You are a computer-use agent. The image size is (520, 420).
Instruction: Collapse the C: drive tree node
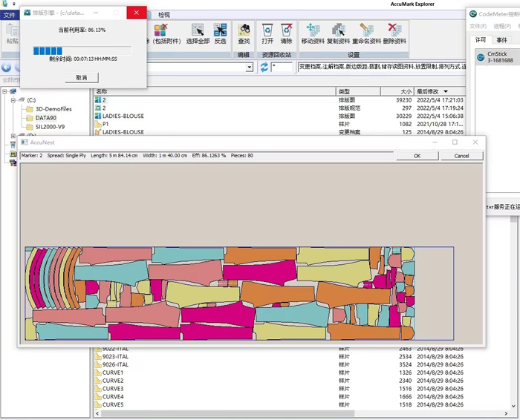coord(13,100)
